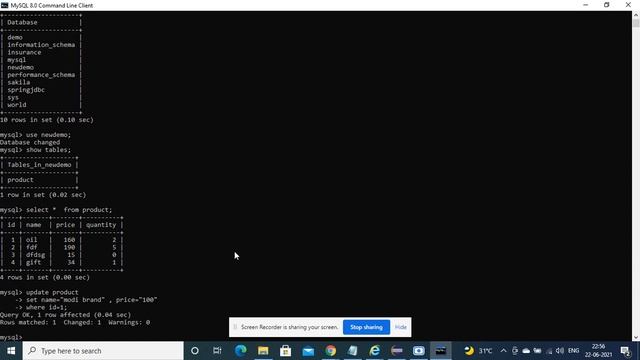Image resolution: width=640 pixels, height=360 pixels.
Task: Open the Screen Recorder taskbar icon
Action: (419, 351)
